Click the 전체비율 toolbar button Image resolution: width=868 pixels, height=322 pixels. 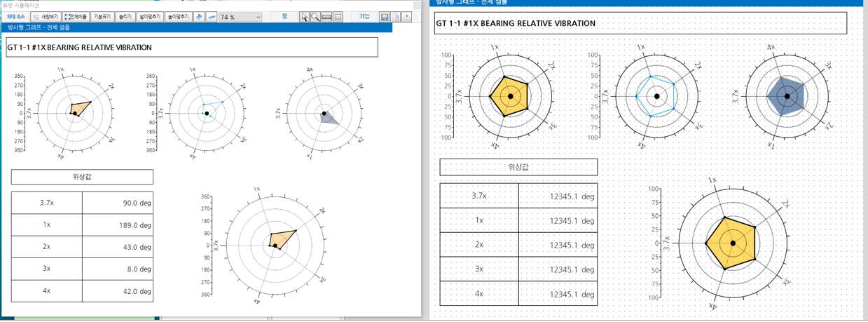click(76, 16)
